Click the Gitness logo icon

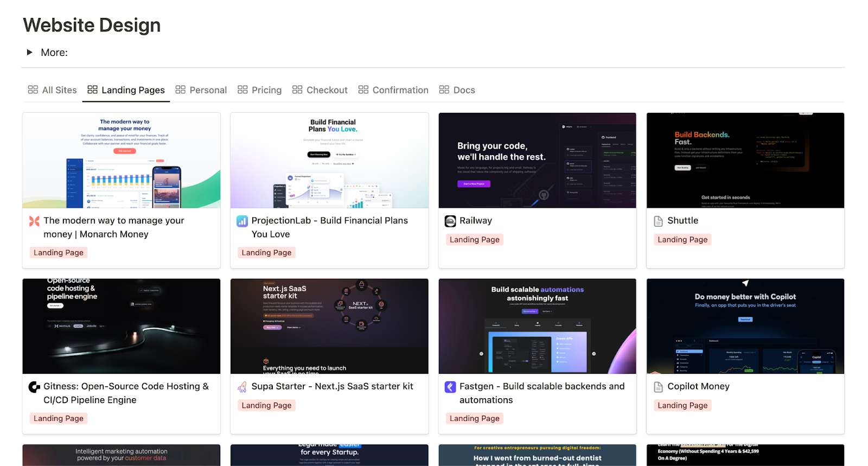coord(34,387)
